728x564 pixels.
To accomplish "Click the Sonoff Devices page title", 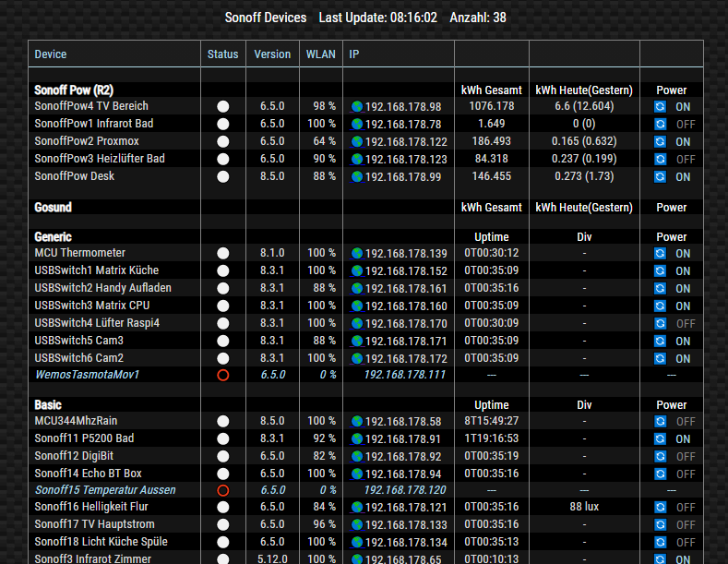I will [266, 18].
